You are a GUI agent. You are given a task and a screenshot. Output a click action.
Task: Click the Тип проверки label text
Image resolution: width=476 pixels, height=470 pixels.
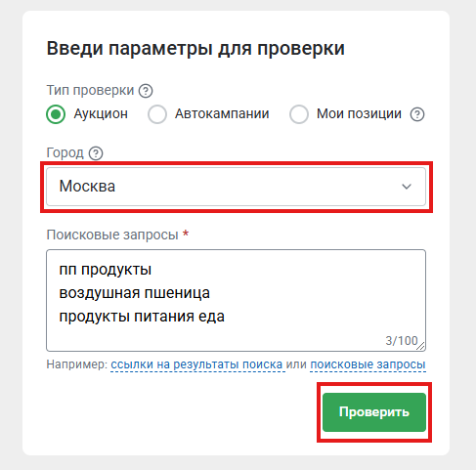(90, 91)
